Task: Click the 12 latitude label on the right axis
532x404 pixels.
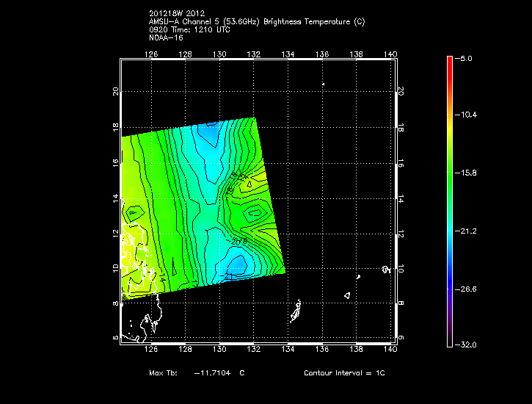Action: (x=401, y=234)
